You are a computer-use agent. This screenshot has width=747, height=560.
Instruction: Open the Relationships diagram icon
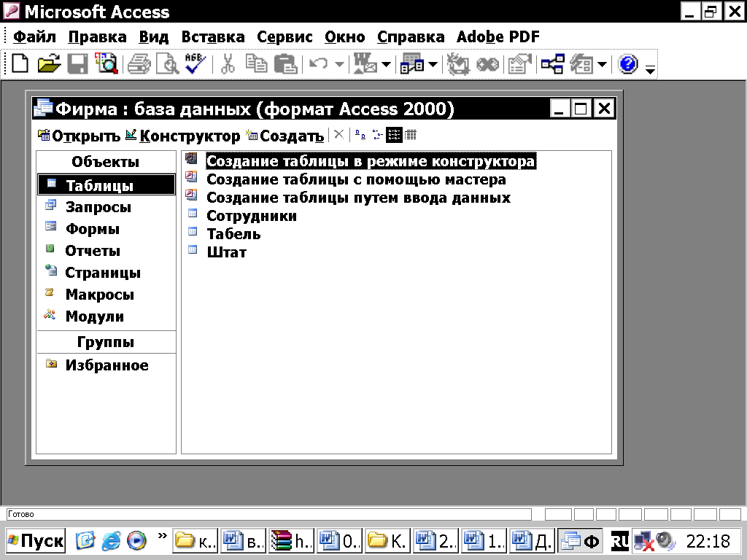pos(553,64)
